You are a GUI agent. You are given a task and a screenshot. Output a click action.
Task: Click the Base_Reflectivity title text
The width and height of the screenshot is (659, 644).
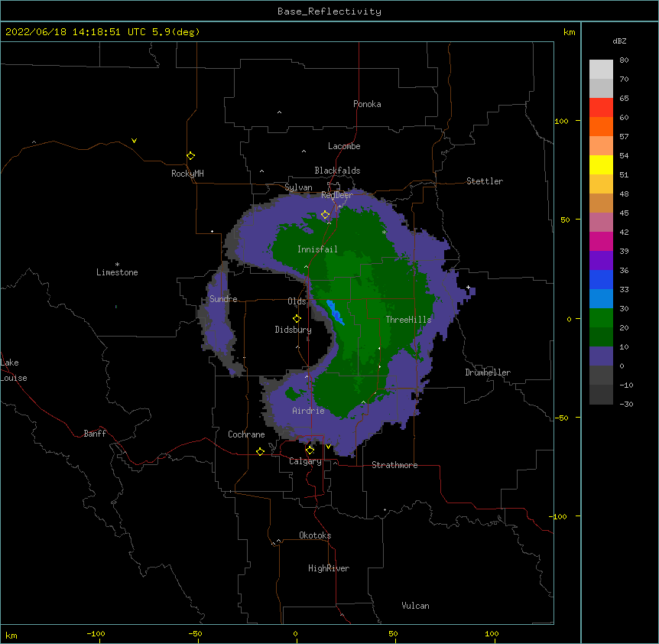click(329, 11)
